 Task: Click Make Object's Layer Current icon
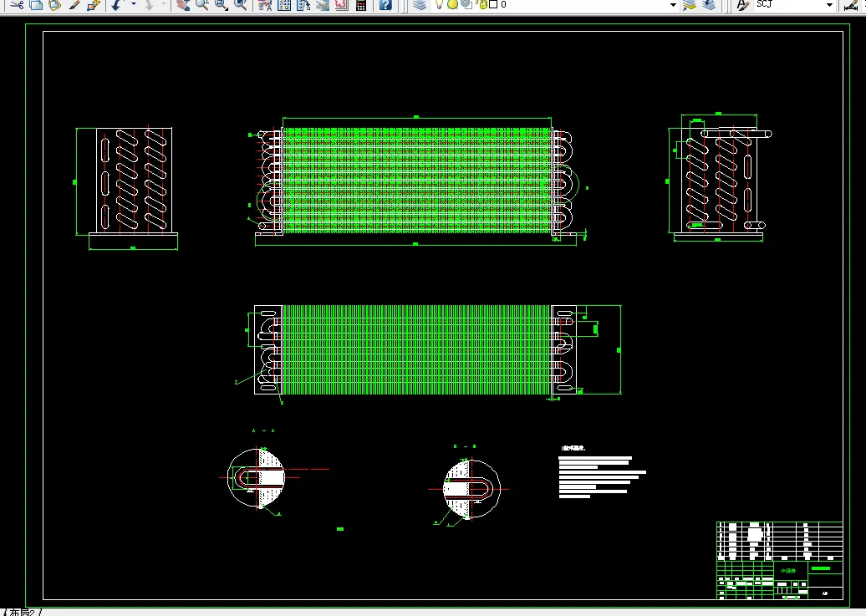690,4
